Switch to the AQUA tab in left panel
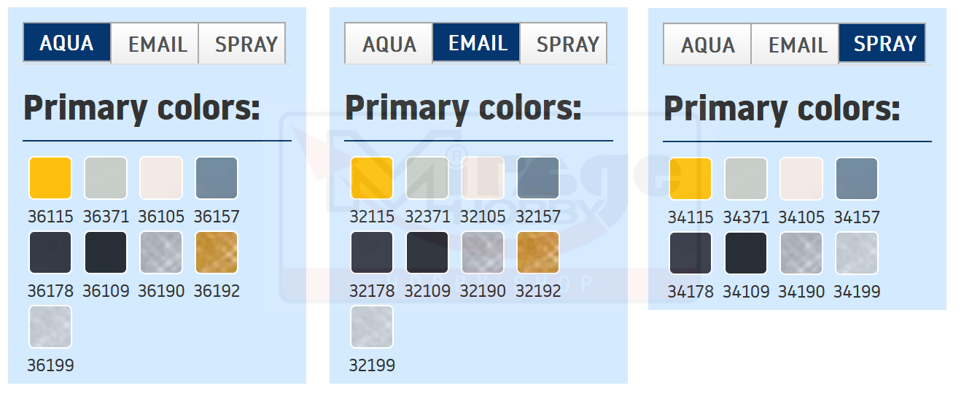This screenshot has width=980, height=415. pyautogui.click(x=66, y=43)
